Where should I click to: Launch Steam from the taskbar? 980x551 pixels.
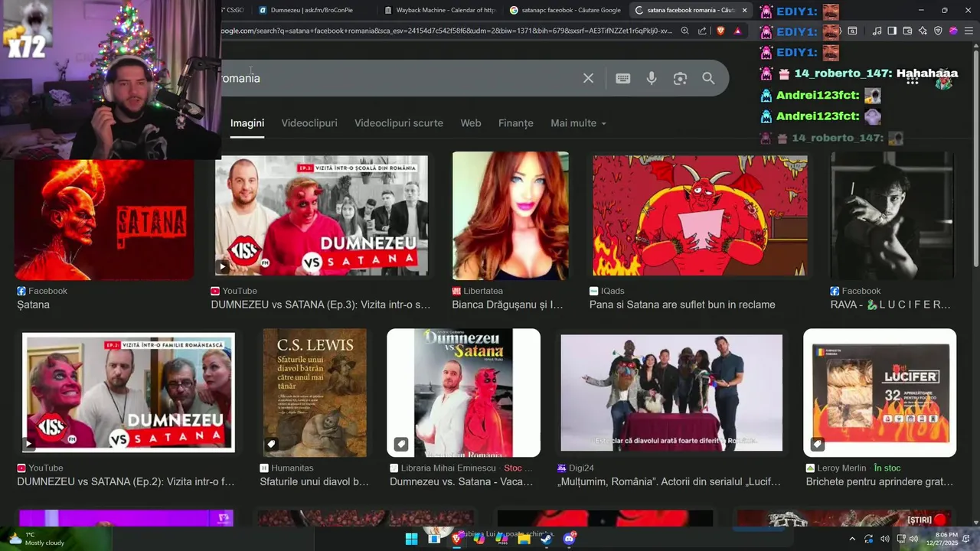click(x=546, y=539)
